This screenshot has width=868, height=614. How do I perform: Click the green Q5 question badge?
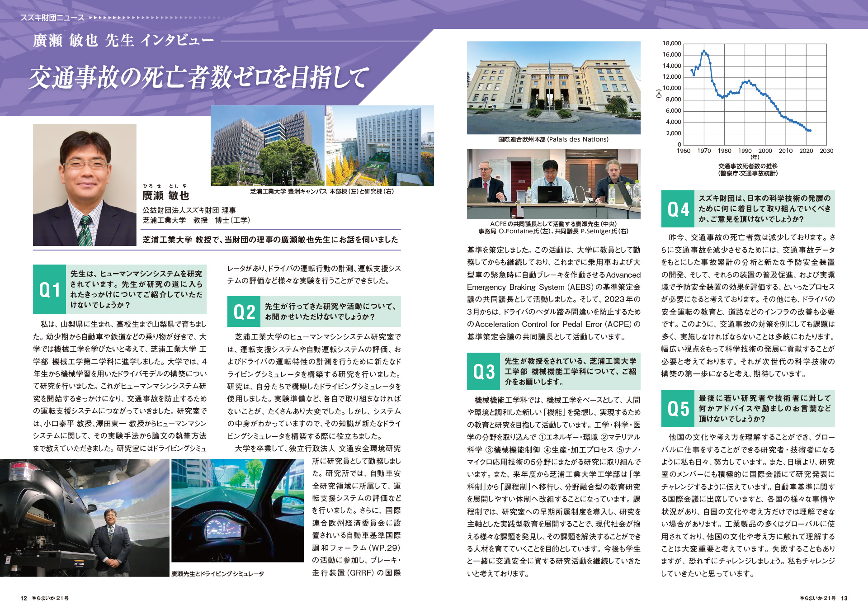(x=678, y=409)
